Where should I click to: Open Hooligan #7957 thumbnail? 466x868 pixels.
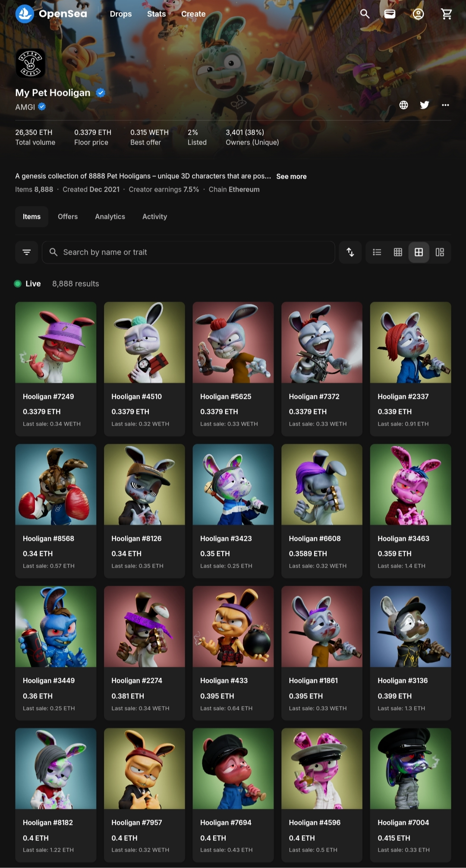[x=145, y=768]
